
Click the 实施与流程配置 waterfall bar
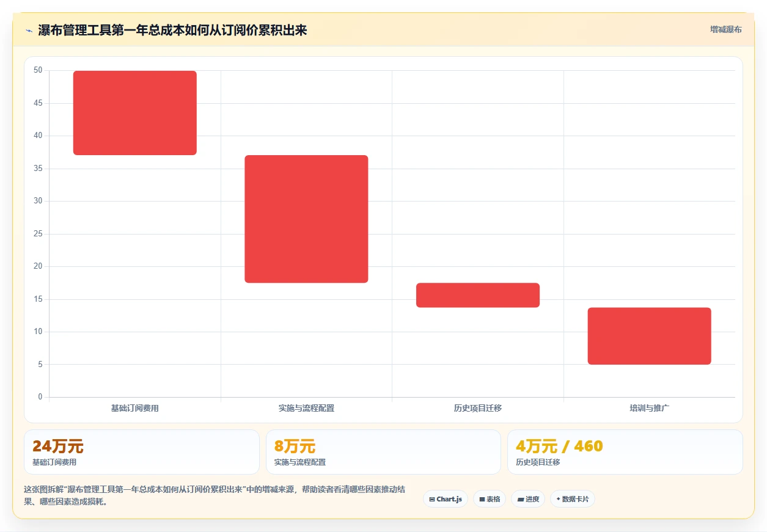[x=306, y=219]
